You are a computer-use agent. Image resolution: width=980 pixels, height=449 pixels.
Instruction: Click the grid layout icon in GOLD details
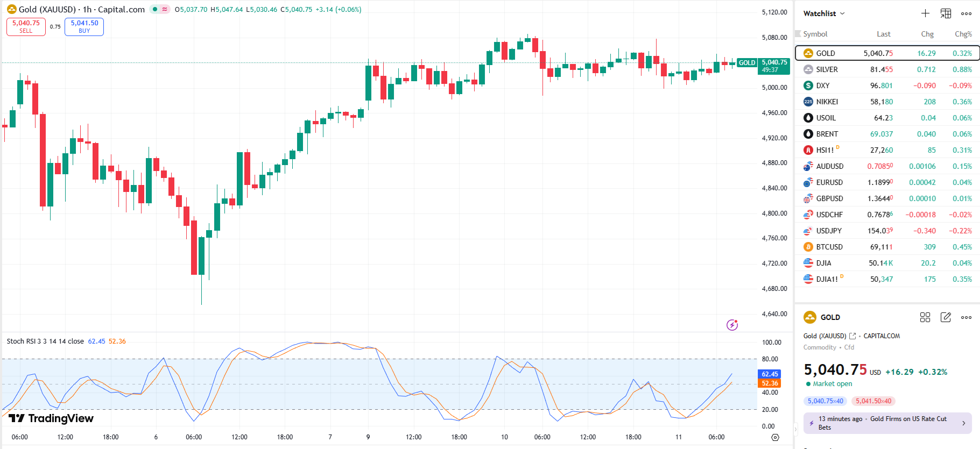click(x=925, y=317)
